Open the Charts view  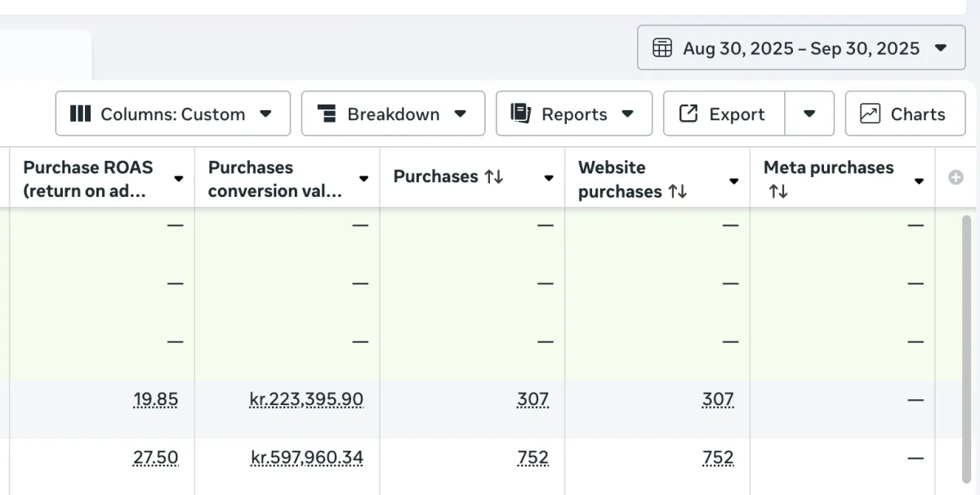(905, 114)
